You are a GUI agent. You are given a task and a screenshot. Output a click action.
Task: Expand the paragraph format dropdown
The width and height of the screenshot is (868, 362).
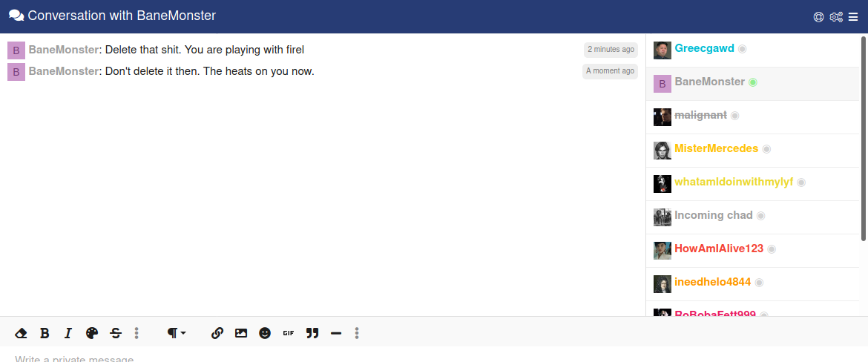click(x=177, y=333)
